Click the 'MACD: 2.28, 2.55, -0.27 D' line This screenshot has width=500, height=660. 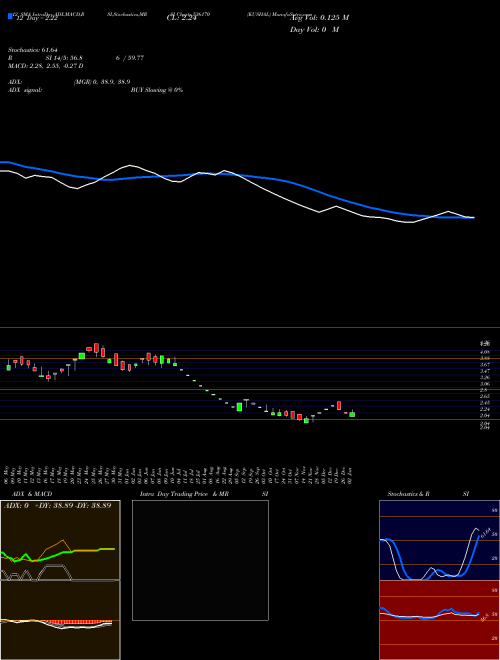click(46, 66)
